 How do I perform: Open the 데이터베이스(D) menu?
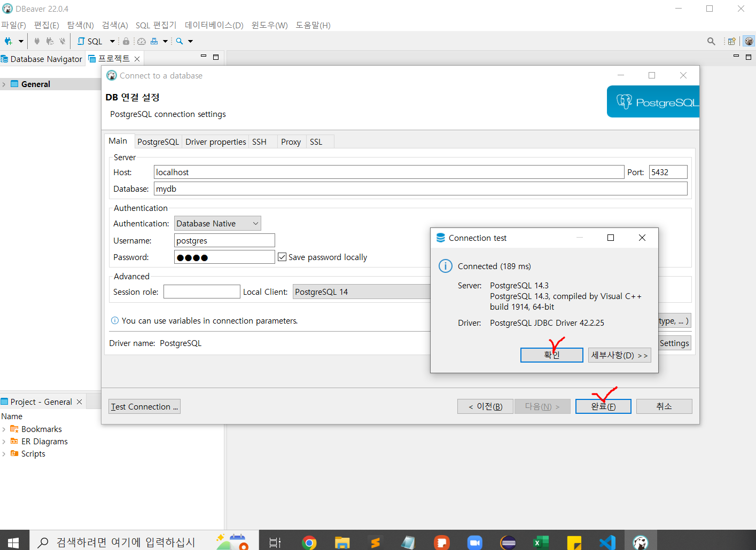pyautogui.click(x=214, y=25)
